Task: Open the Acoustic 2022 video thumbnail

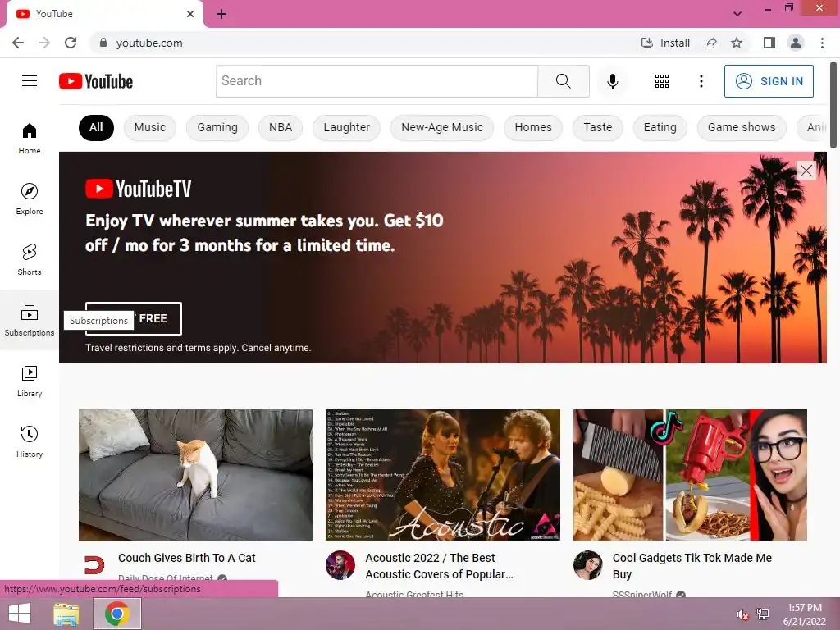Action: pos(443,475)
